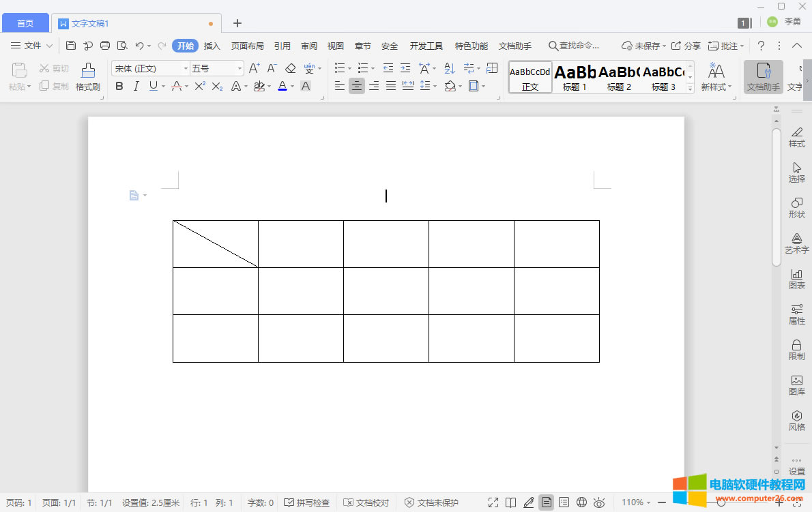The image size is (812, 512).
Task: Open the 文件 menu dropdown
Action: 31,46
